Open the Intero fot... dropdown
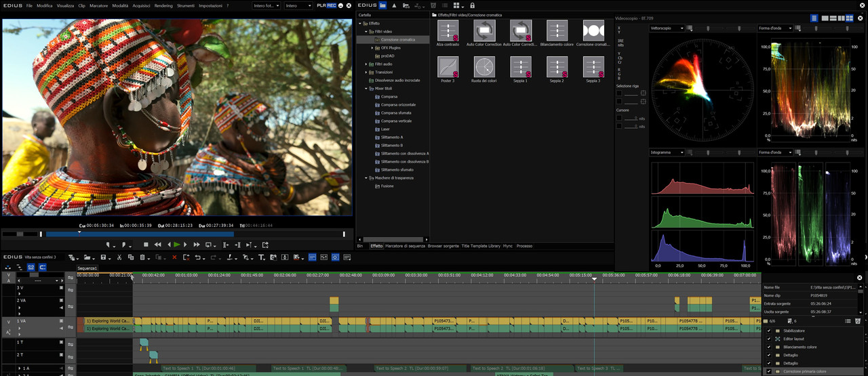The image size is (868, 376). tap(265, 5)
